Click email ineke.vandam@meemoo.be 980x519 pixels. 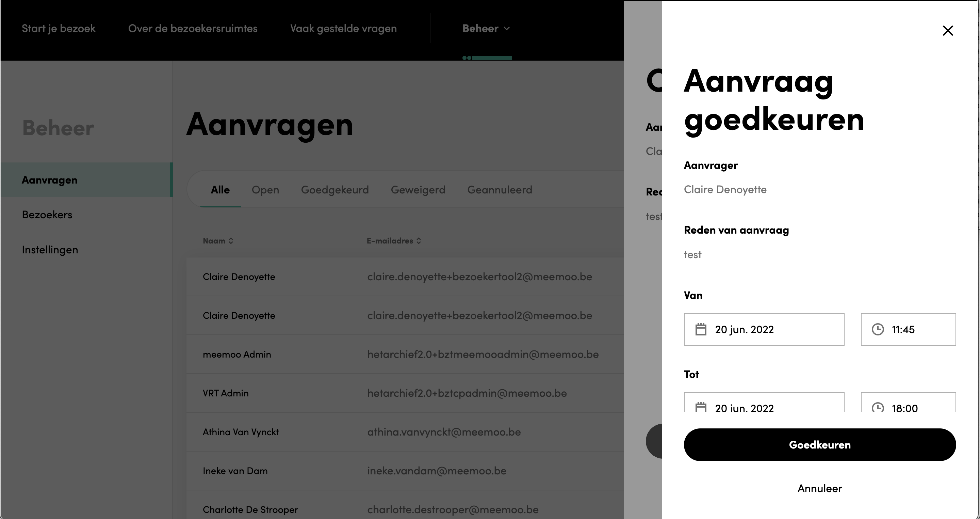(x=437, y=471)
